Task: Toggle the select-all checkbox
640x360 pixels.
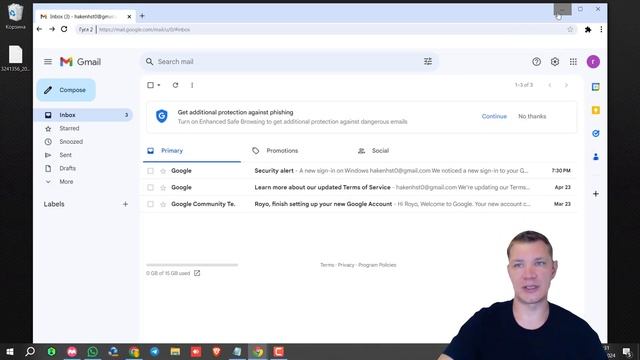Action: pos(150,85)
